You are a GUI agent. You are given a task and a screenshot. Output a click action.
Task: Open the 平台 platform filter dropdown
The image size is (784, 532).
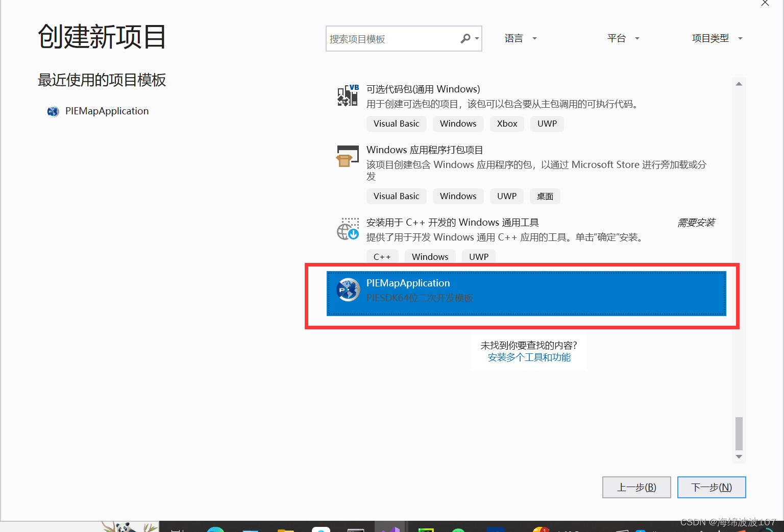pyautogui.click(x=623, y=38)
